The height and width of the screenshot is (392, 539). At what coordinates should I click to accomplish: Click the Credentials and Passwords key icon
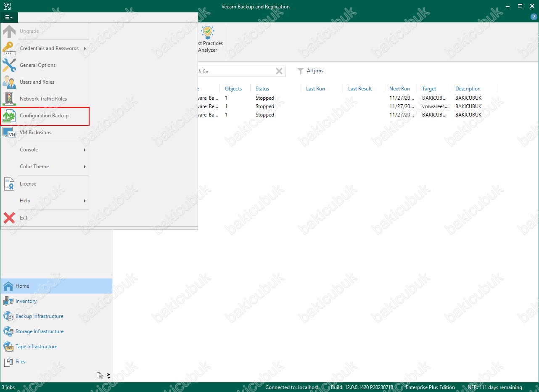[9, 48]
